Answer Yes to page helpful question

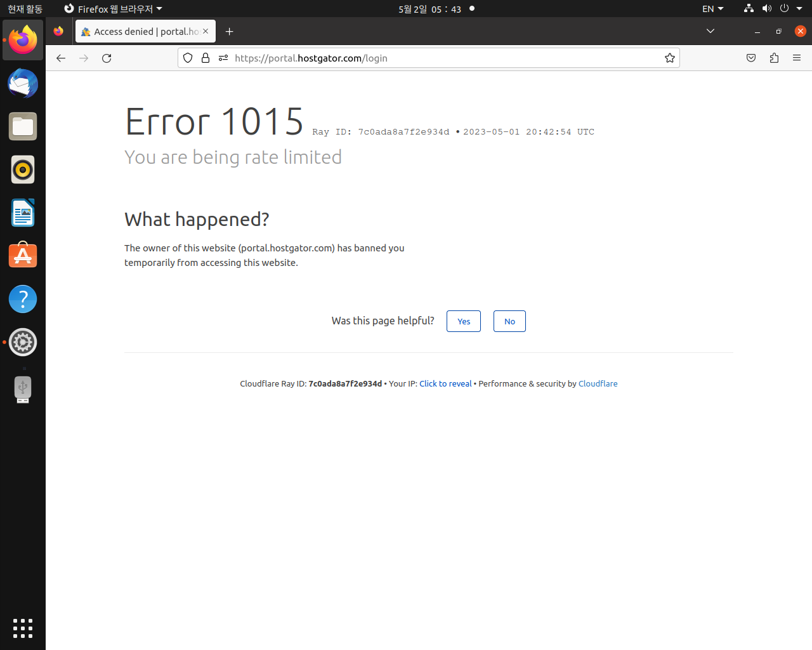click(464, 321)
